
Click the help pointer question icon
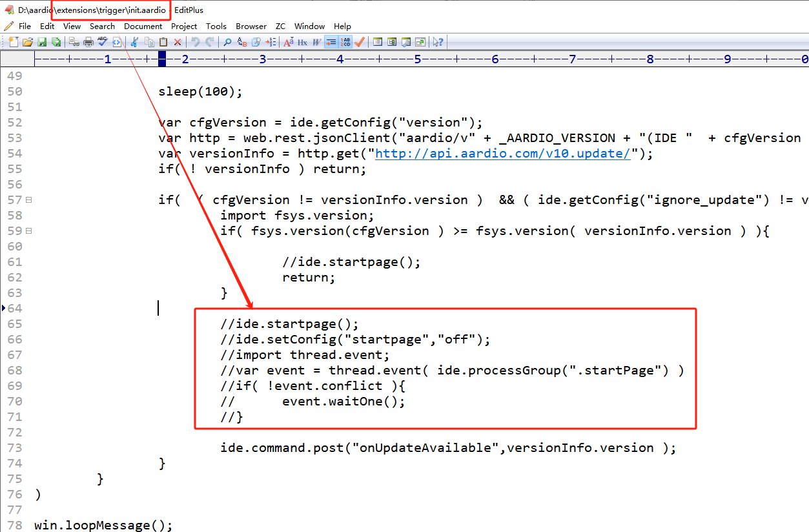click(438, 42)
